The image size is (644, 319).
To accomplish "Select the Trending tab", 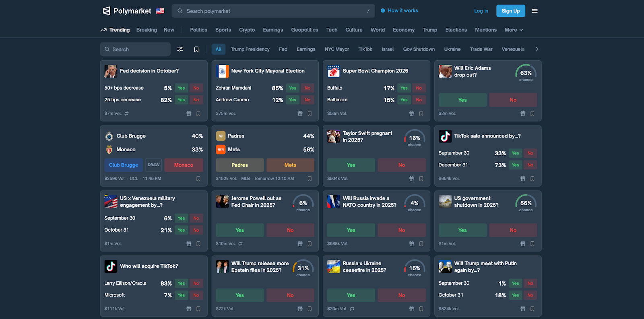I will (x=115, y=30).
